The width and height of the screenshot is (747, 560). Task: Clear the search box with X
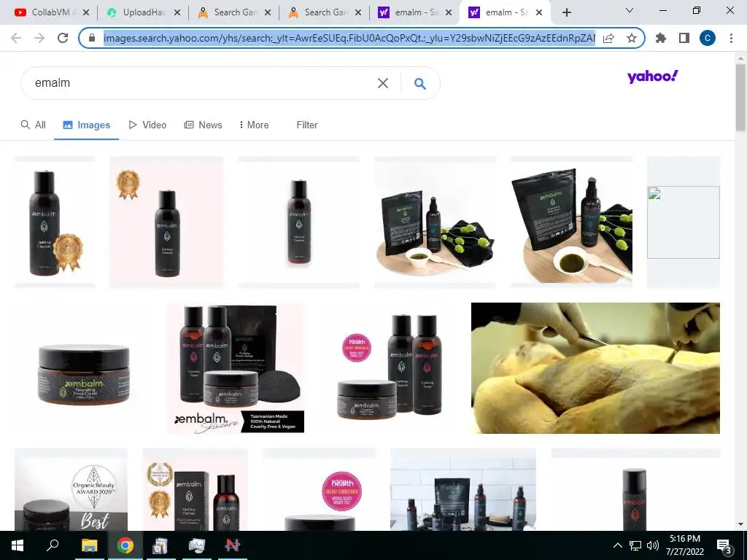382,83
